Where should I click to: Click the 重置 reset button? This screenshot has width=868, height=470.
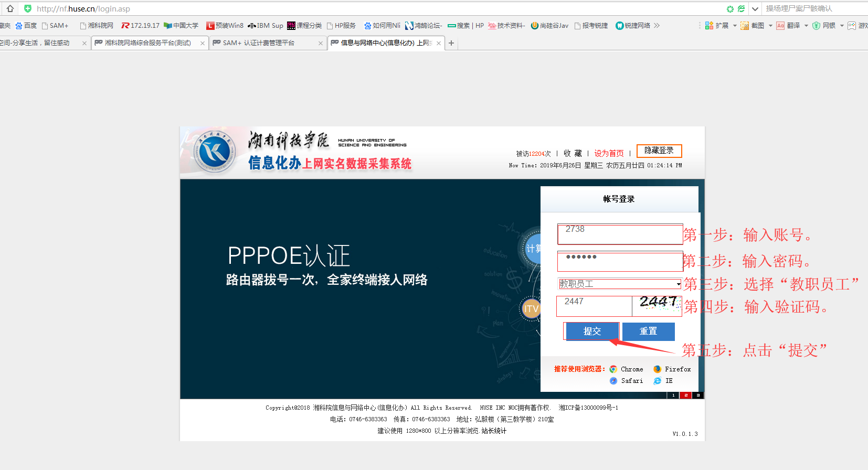click(x=648, y=332)
